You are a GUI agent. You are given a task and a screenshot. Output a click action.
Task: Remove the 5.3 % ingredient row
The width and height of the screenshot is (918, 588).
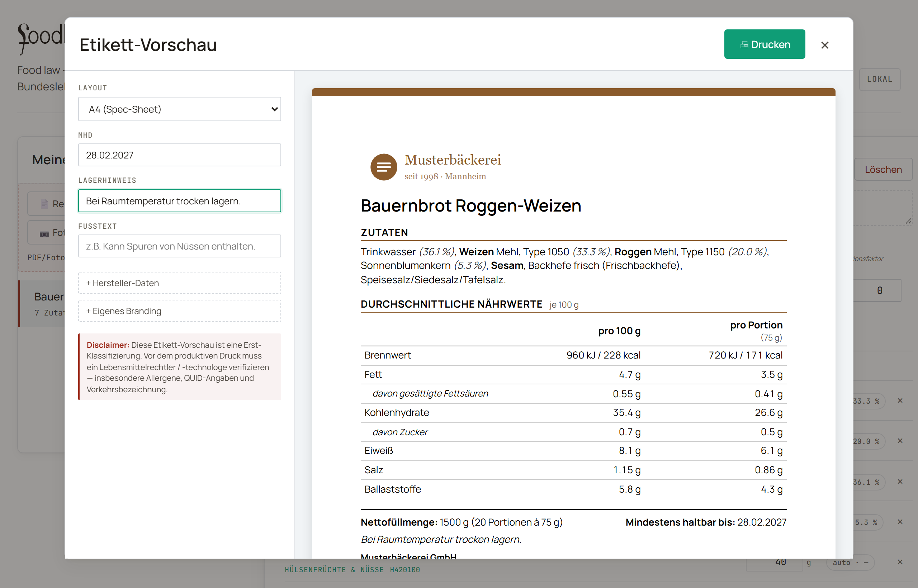point(900,522)
